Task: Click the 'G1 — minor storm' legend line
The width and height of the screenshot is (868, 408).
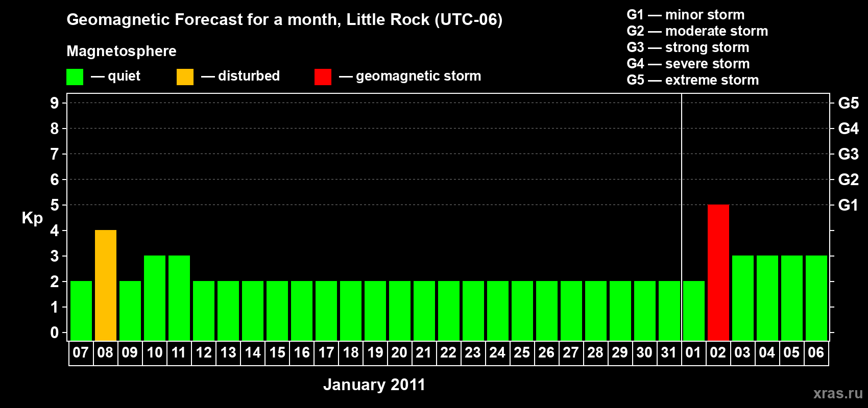Action: 686,15
